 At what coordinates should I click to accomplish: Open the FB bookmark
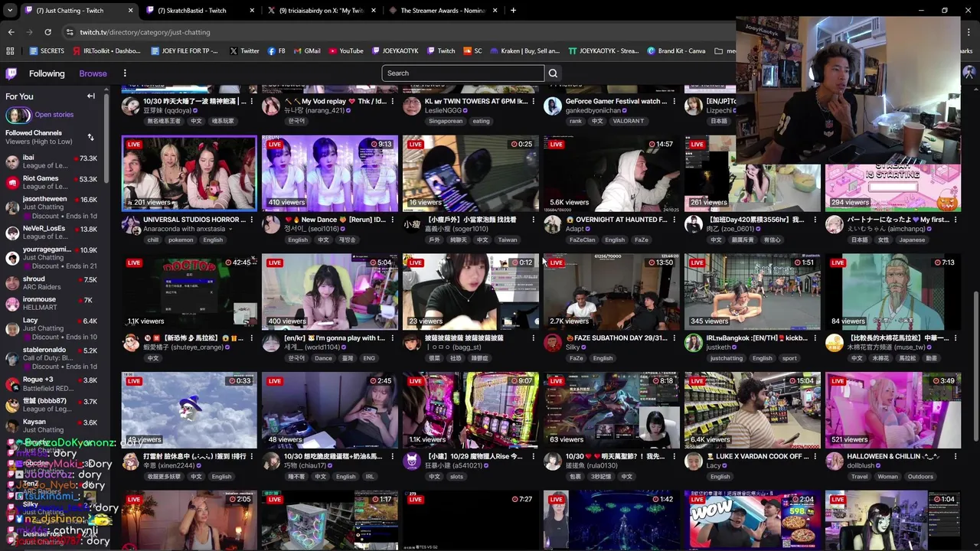pyautogui.click(x=276, y=51)
